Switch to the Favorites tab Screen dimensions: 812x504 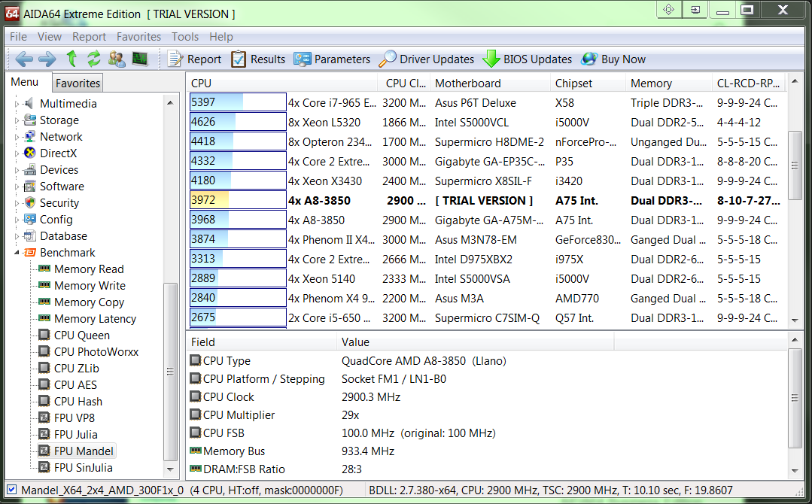click(78, 83)
